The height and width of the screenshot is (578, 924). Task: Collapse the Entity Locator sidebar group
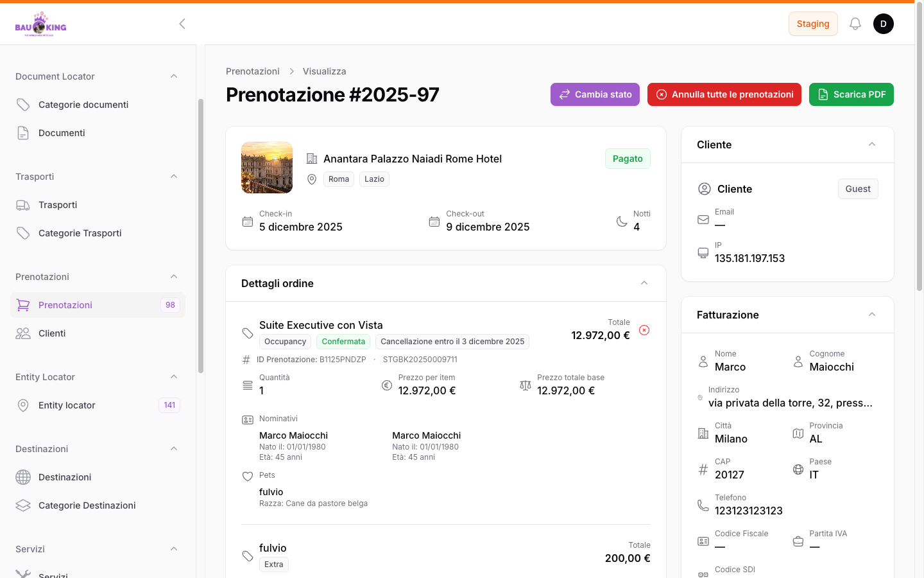(174, 377)
